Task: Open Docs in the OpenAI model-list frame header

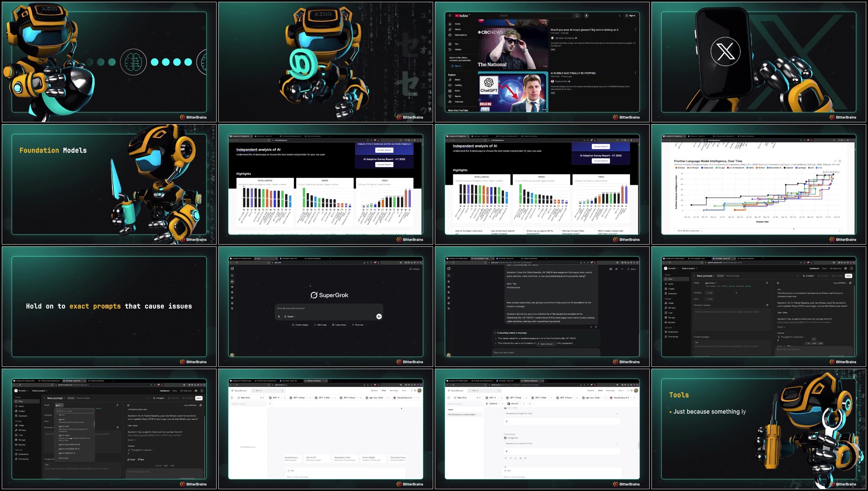Action: [175, 391]
